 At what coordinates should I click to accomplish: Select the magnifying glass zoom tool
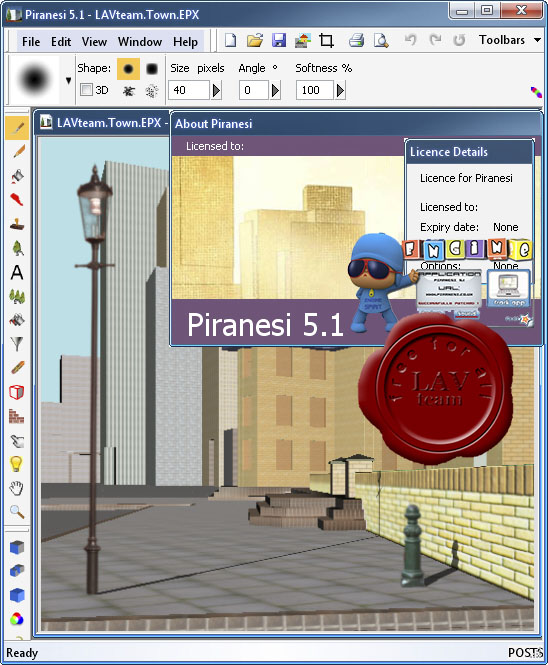pyautogui.click(x=17, y=512)
